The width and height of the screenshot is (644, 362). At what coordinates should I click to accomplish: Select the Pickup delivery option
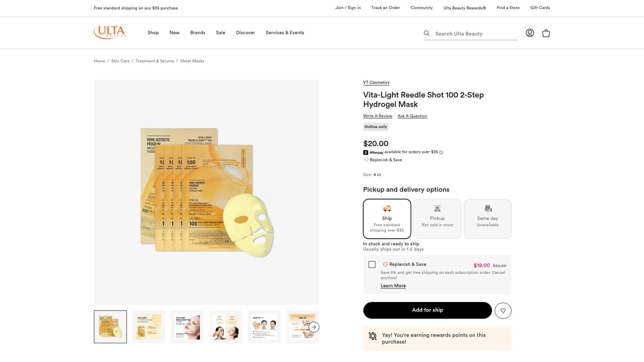click(x=437, y=218)
